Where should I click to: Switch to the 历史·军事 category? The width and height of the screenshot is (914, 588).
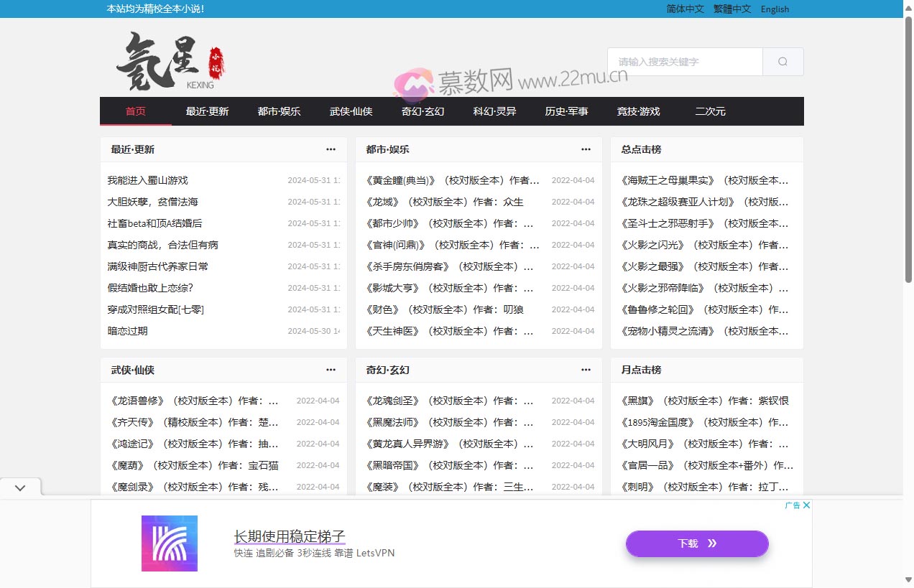tap(566, 111)
